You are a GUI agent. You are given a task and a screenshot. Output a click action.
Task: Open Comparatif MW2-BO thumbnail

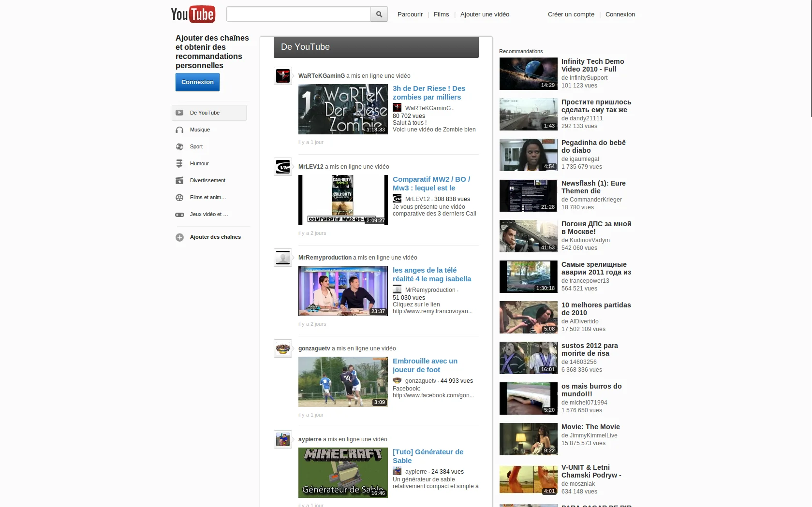click(343, 200)
